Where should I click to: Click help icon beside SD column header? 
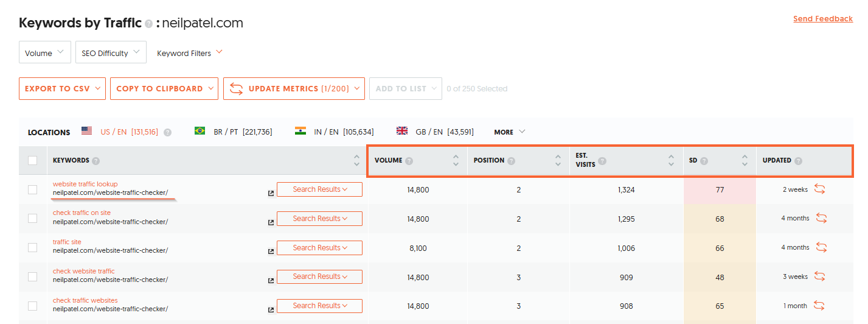coord(704,161)
